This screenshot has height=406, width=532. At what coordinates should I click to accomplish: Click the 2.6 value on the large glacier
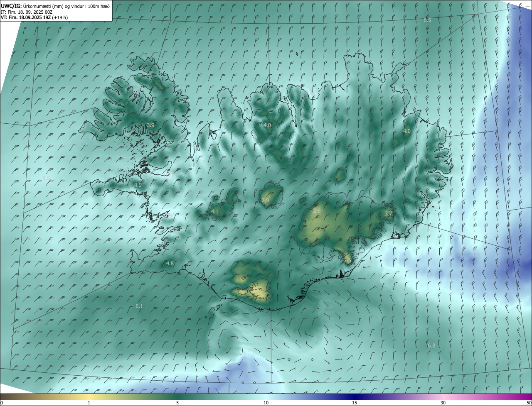317,211
